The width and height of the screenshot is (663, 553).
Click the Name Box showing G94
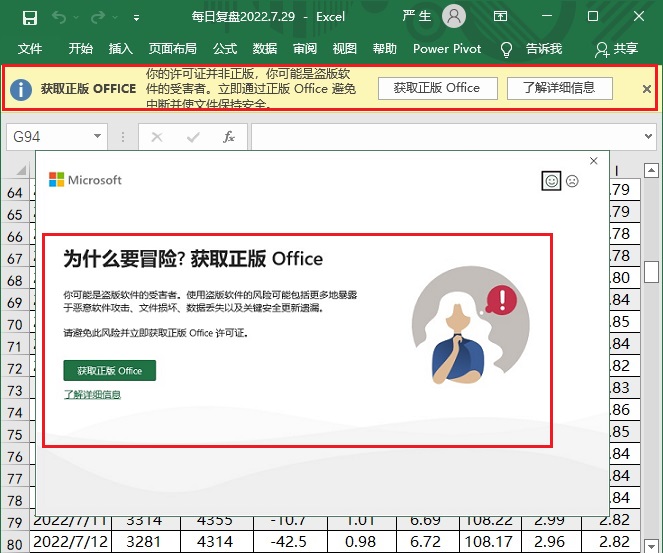[x=49, y=137]
